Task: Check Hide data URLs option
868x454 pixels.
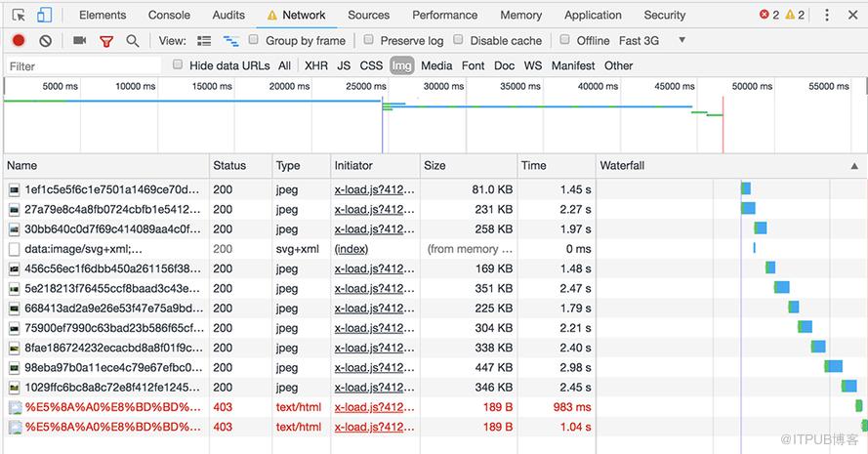Action: pos(177,64)
